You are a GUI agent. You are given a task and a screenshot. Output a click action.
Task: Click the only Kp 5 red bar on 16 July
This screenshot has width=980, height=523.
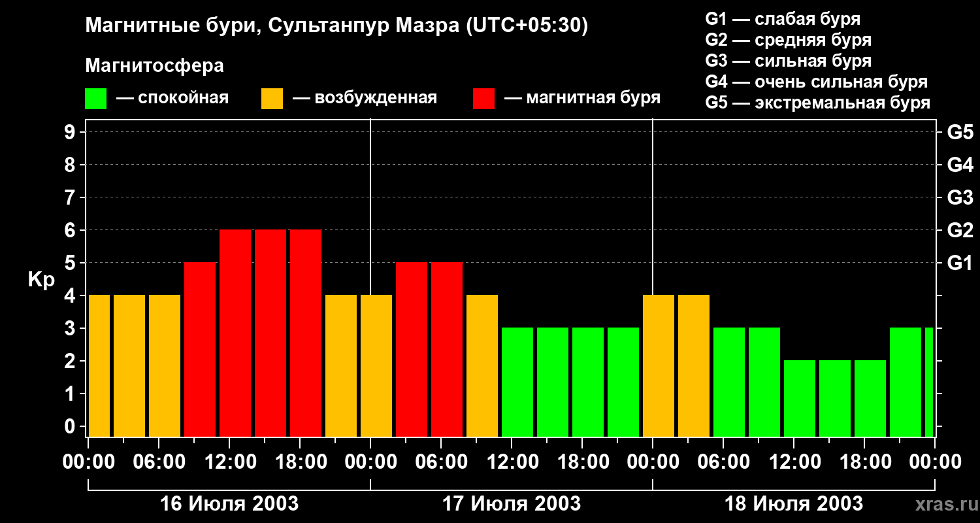tap(200, 350)
